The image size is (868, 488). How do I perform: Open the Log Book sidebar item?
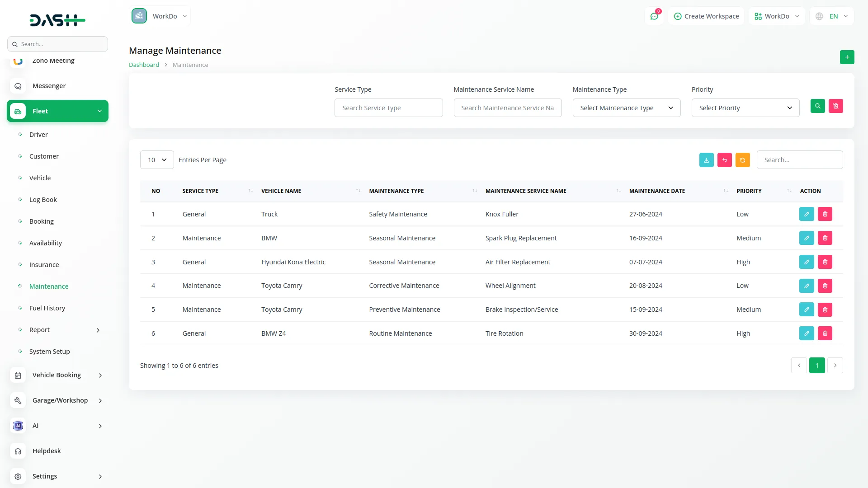(43, 200)
